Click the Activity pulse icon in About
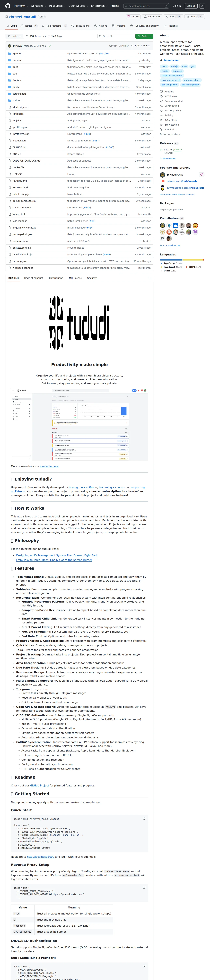210x980 pixels. (161, 115)
